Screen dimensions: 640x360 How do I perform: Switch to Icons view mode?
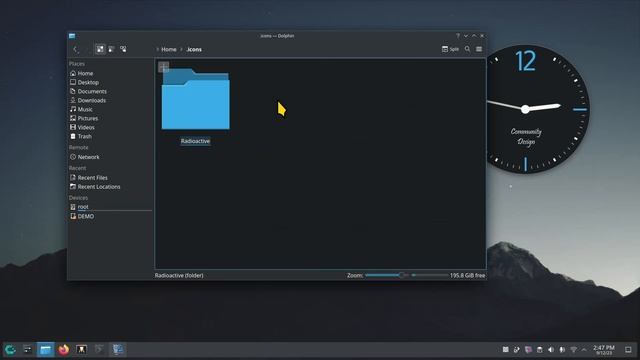(x=100, y=49)
